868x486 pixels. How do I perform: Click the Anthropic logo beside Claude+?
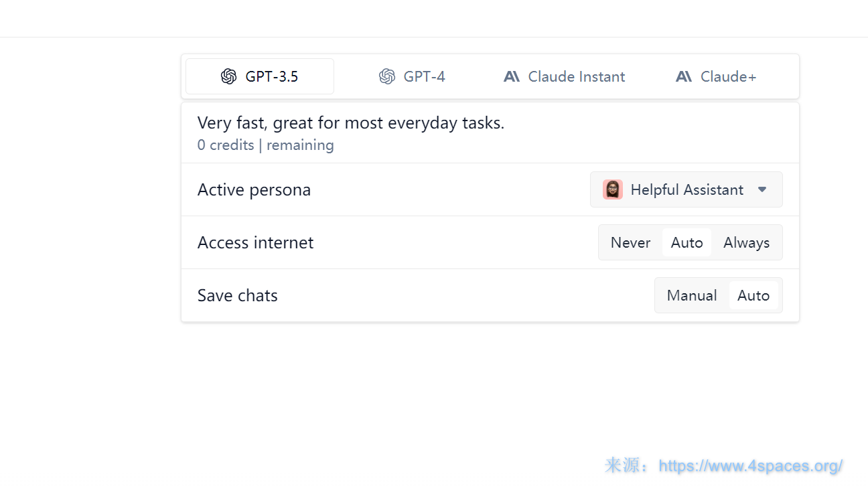click(x=684, y=77)
